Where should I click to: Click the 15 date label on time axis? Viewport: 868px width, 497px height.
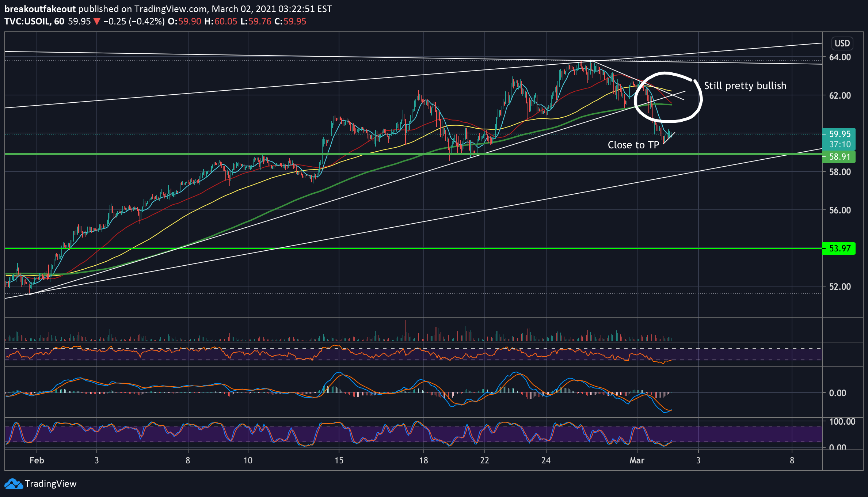(x=339, y=460)
